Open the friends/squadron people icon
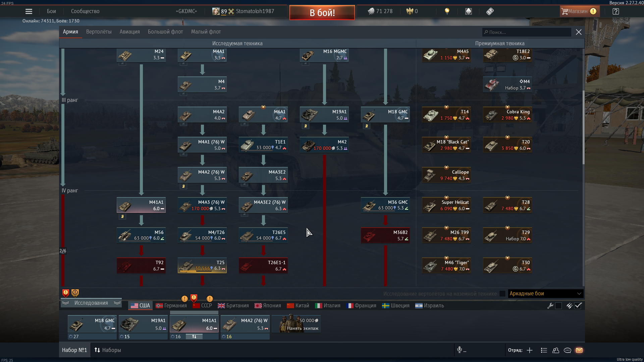The image size is (644, 362). tap(556, 350)
